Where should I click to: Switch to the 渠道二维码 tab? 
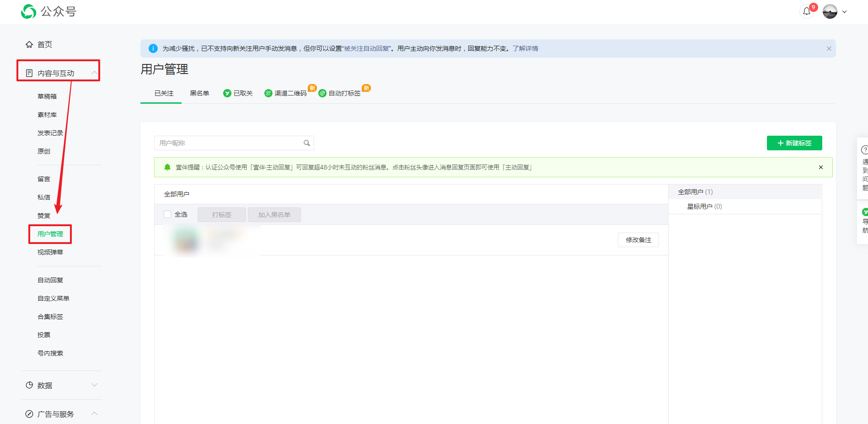[x=286, y=93]
